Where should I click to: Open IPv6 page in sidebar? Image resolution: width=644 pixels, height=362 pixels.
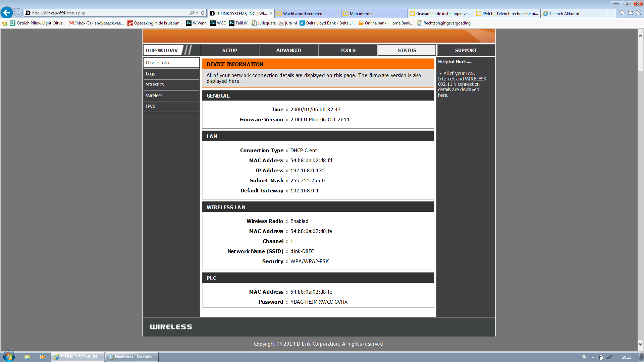pos(171,106)
